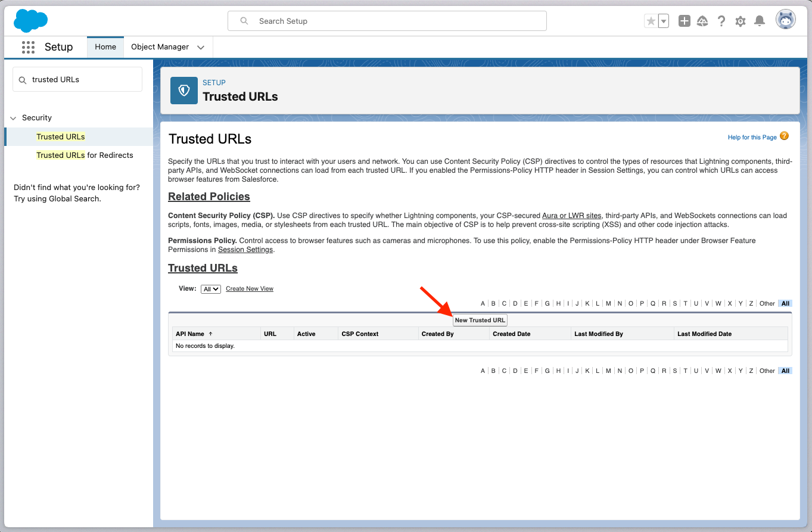This screenshot has width=812, height=532.
Task: Open the App Launcher grid icon
Action: pyautogui.click(x=28, y=47)
